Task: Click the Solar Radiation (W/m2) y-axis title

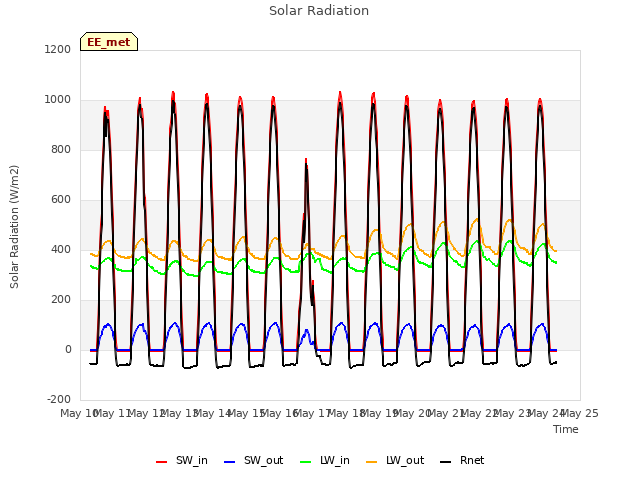Action: (x=14, y=227)
